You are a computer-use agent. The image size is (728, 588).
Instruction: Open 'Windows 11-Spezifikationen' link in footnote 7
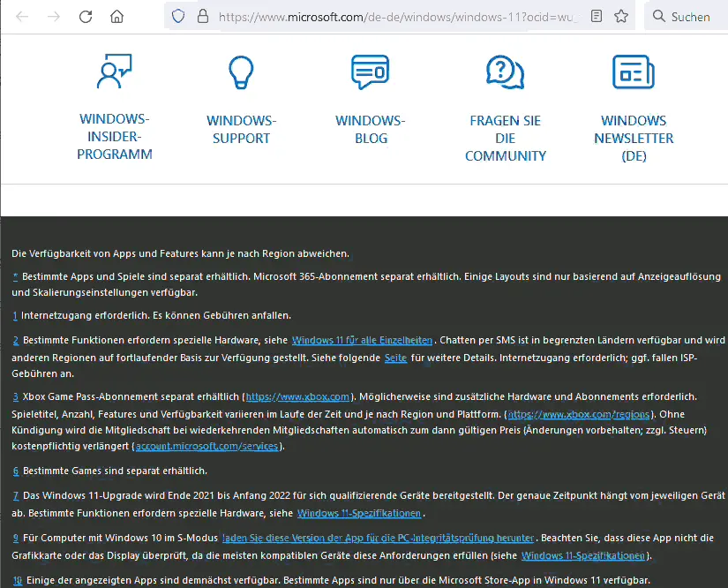360,514
